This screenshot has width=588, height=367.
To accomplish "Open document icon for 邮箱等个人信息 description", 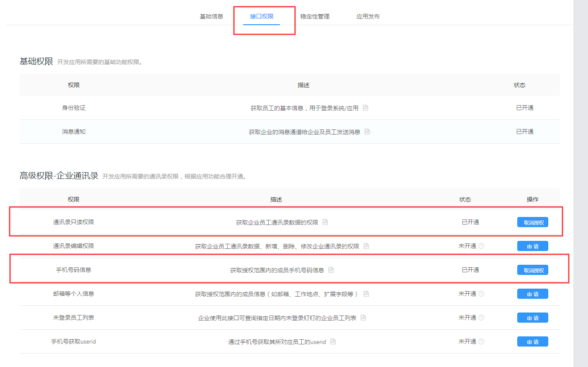I will (x=366, y=294).
